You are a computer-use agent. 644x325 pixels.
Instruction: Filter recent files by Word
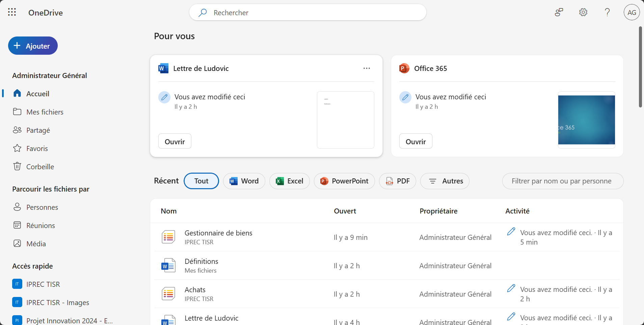pos(244,181)
